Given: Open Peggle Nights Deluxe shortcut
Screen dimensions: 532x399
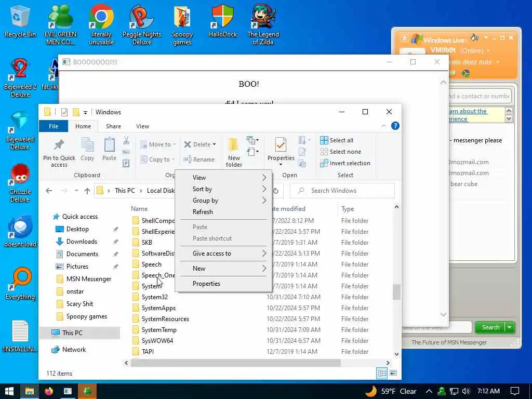Looking at the screenshot, I should [141, 25].
